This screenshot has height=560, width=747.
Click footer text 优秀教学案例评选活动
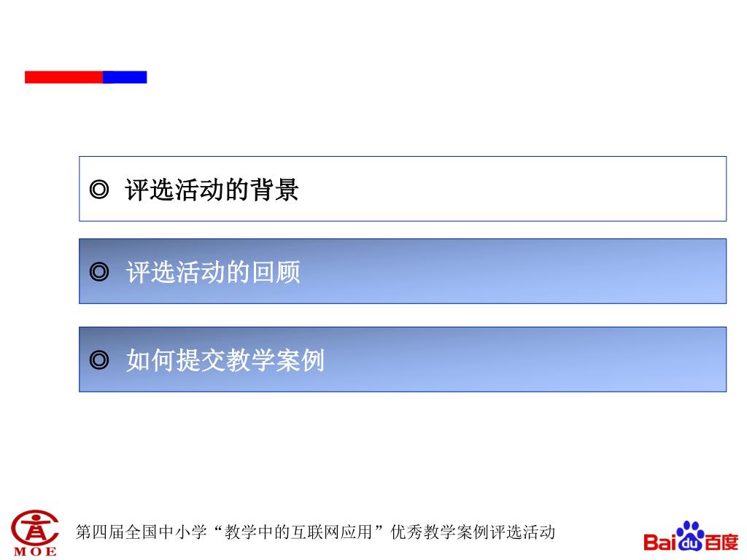(473, 532)
